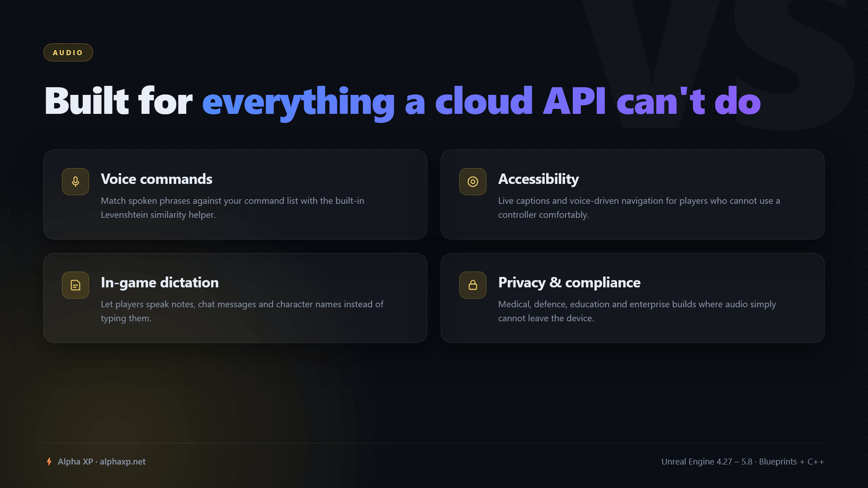
Task: Click the Live captions and voice-driven navigation description
Action: pyautogui.click(x=639, y=207)
